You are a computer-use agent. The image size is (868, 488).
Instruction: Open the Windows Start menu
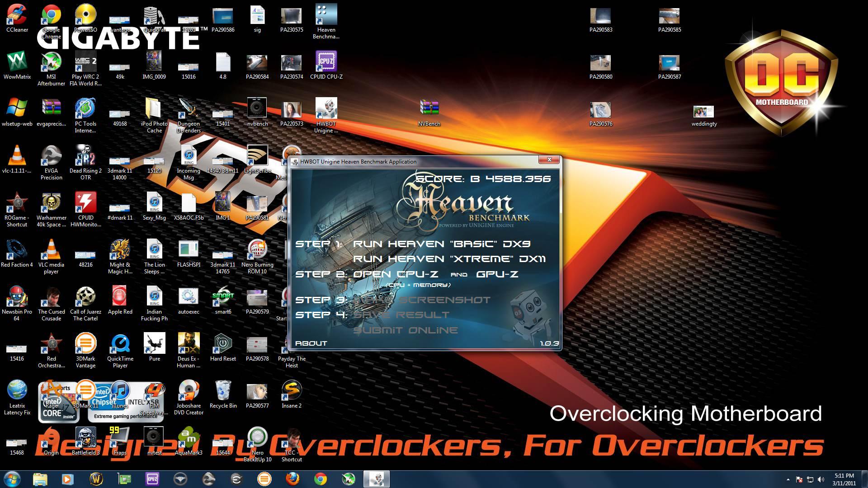[x=12, y=479]
